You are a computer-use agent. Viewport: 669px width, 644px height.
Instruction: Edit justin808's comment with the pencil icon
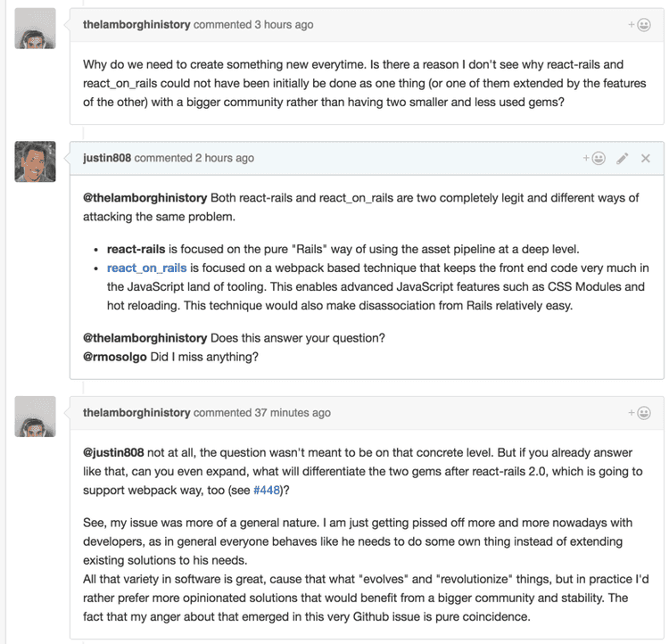(x=622, y=158)
